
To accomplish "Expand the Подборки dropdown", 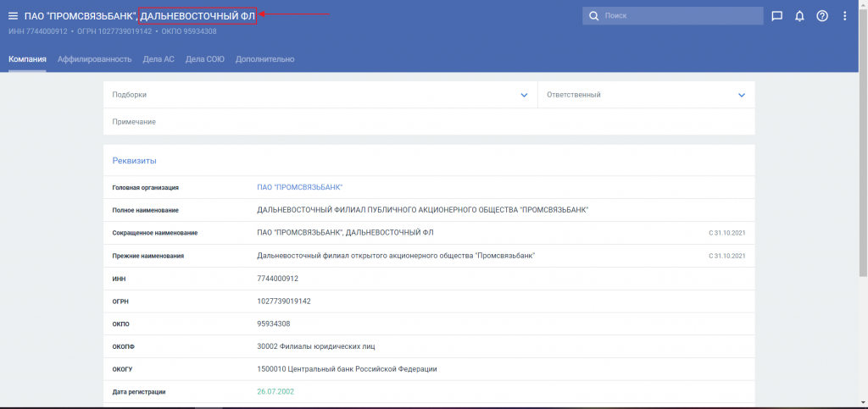I will click(320, 95).
